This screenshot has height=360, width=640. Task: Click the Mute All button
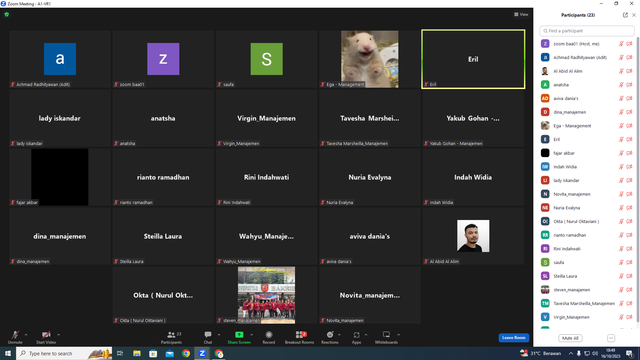pyautogui.click(x=570, y=338)
